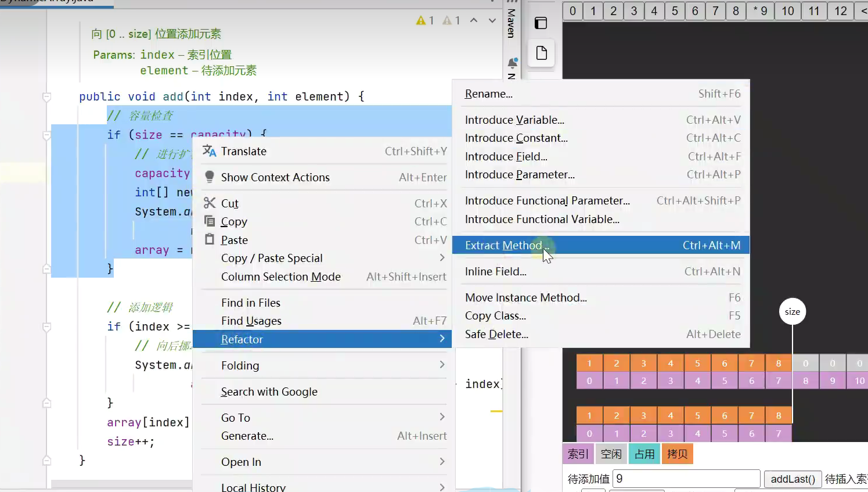Click the Copy icon in the context menu

pyautogui.click(x=210, y=221)
